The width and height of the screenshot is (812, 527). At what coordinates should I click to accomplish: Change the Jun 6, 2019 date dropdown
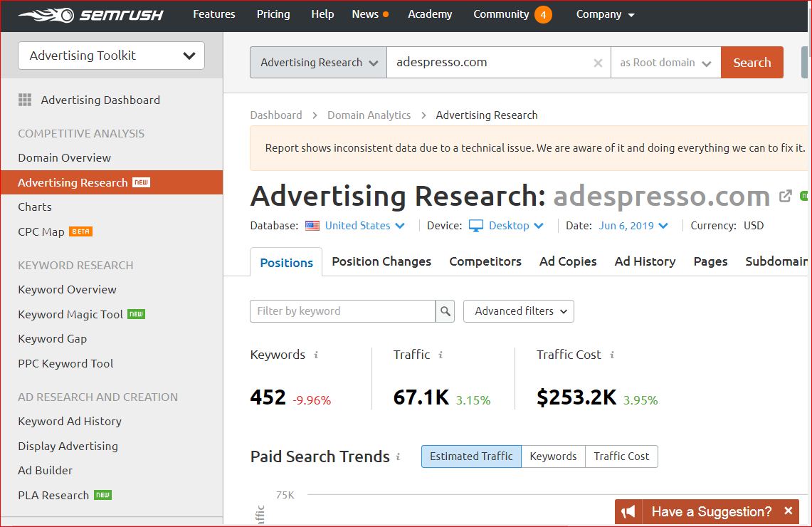coord(633,226)
